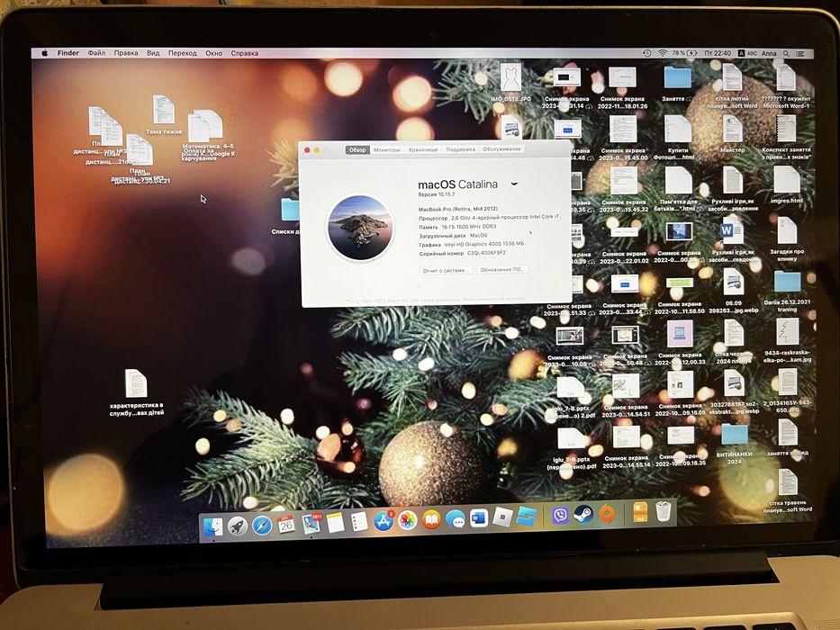Select imgres.html file on desktop
840x630 pixels.
[786, 180]
